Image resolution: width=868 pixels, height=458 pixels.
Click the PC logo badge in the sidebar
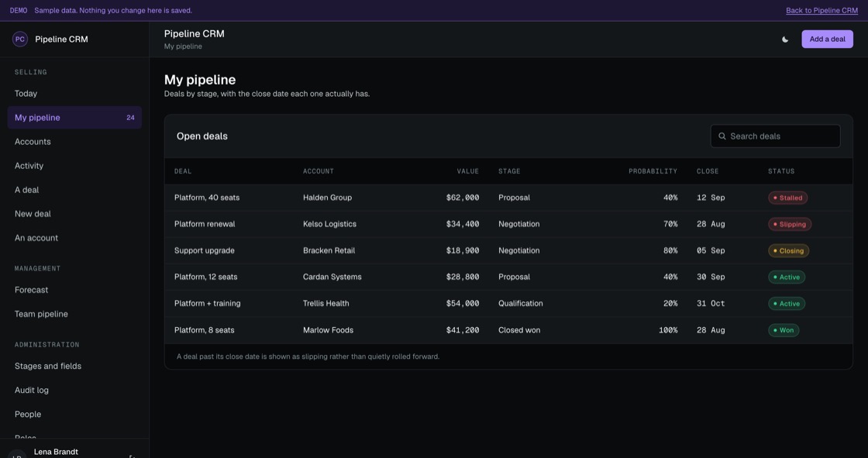click(x=20, y=40)
